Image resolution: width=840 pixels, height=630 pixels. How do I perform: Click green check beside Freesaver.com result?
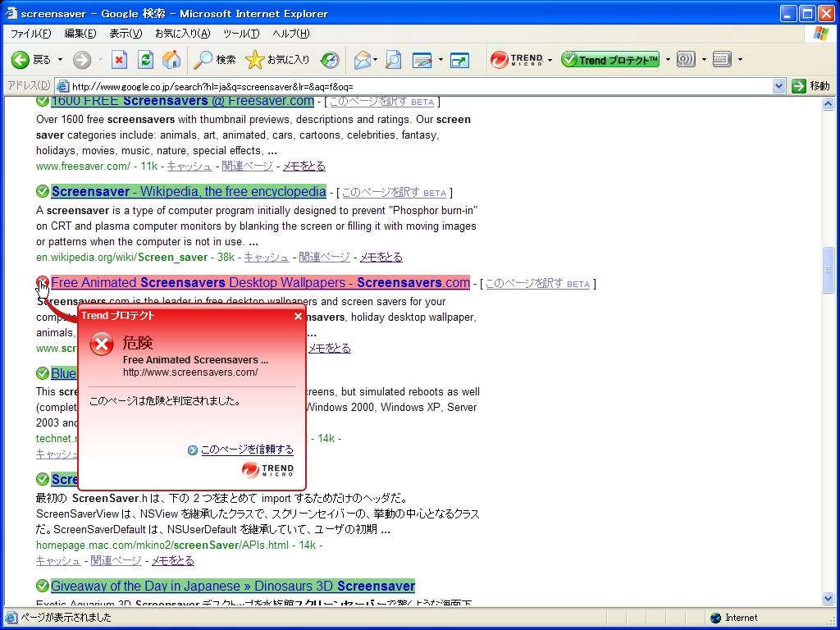pos(43,101)
